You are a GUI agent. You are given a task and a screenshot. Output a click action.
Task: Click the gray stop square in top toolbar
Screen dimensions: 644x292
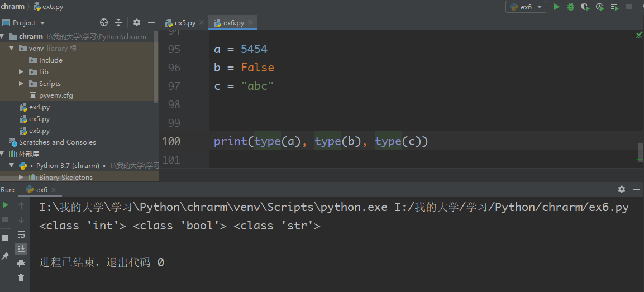click(x=629, y=7)
